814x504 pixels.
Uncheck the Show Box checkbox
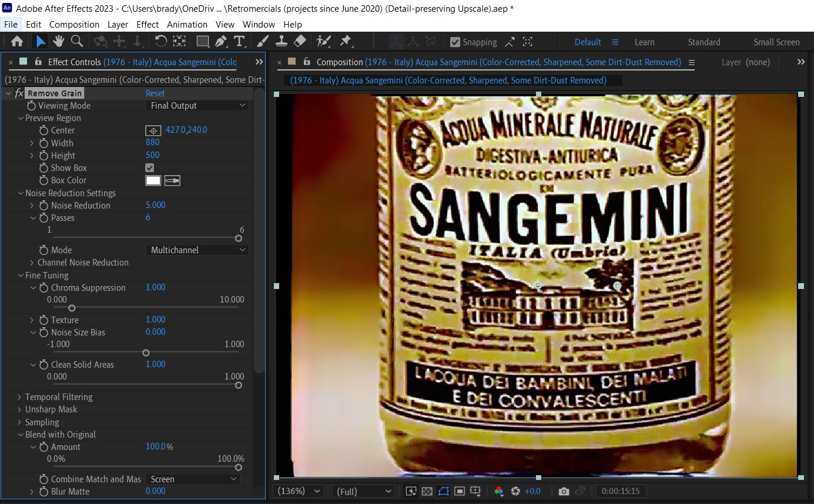pos(150,168)
